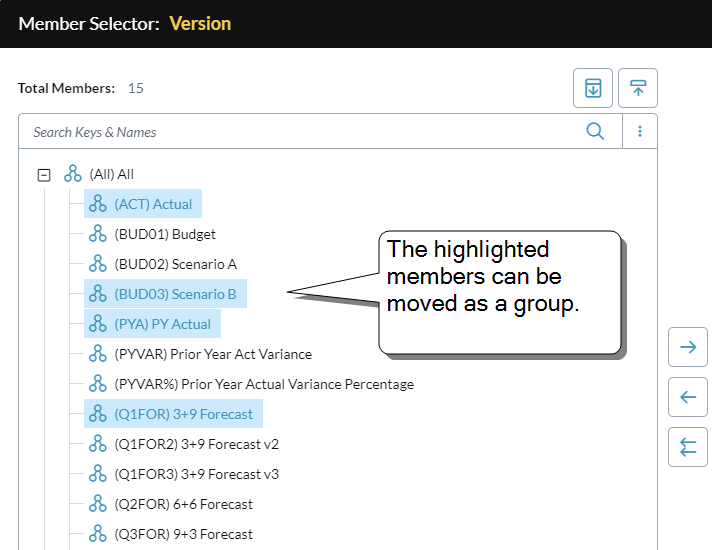Click the hierarchy icon beside (All) All

tap(73, 173)
